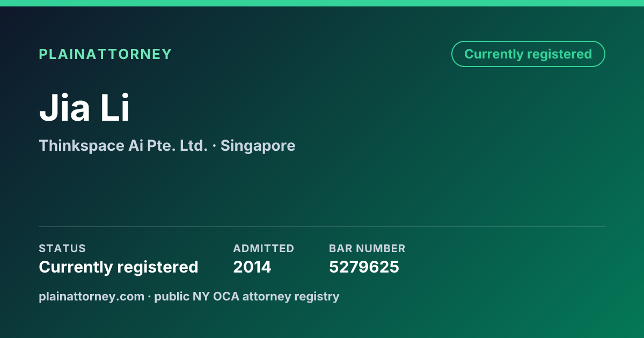Click the Singapore location text
The width and height of the screenshot is (644, 338).
point(258,145)
